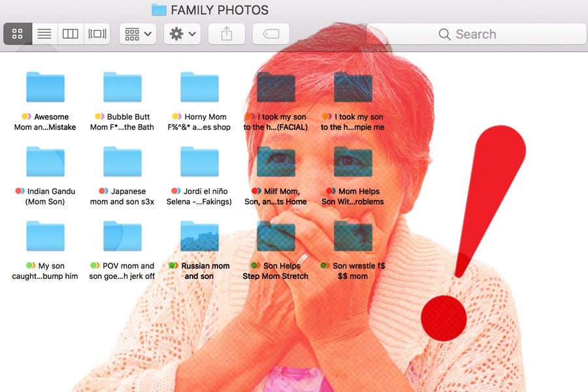Viewport: 588px width, 392px height.
Task: Open the Jordi el niño Selena folder
Action: coord(199,160)
